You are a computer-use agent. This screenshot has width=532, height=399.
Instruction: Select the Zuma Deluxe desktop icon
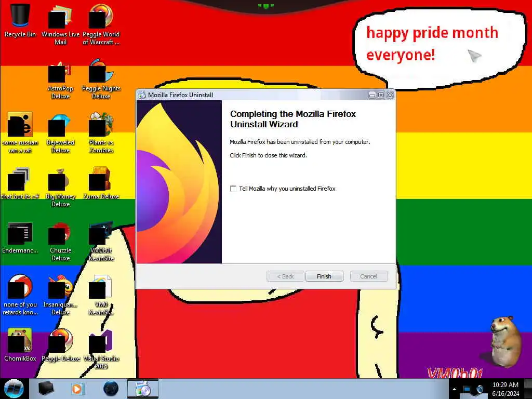(101, 183)
